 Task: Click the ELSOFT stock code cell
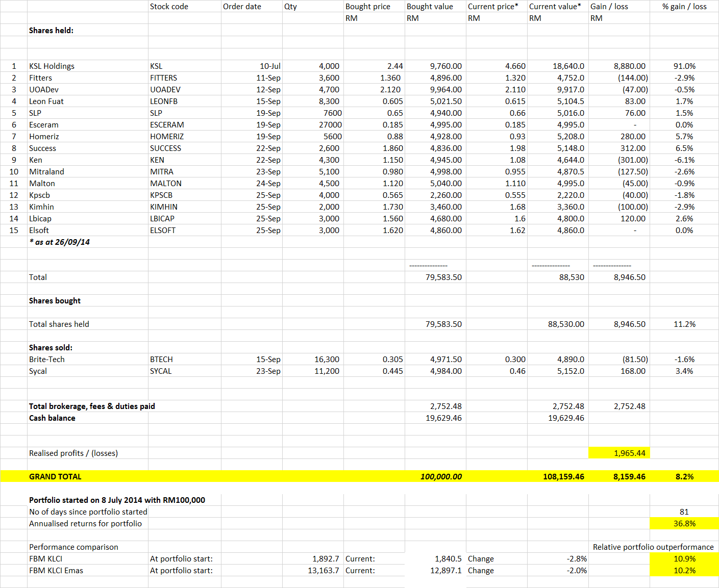184,230
